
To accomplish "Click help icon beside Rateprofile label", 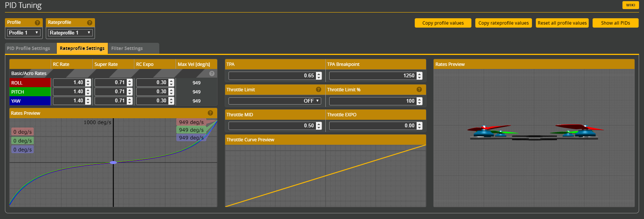I will click(x=90, y=23).
